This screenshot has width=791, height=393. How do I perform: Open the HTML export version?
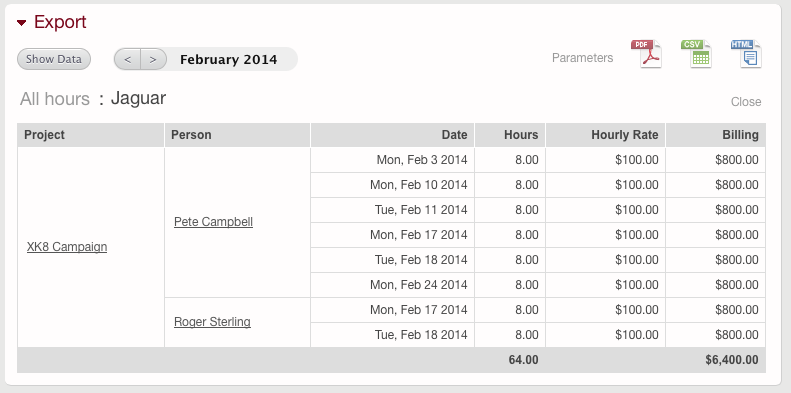tap(746, 54)
